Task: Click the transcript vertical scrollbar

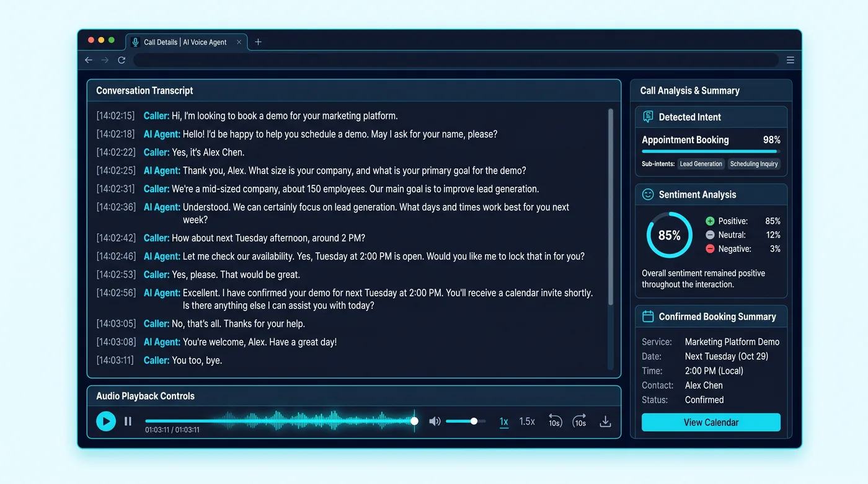Action: tap(611, 207)
